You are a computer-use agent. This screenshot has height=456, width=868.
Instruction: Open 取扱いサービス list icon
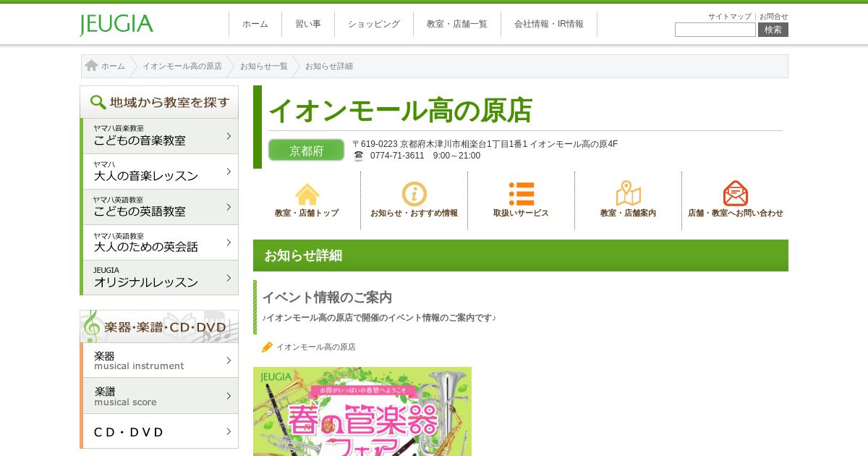point(521,194)
